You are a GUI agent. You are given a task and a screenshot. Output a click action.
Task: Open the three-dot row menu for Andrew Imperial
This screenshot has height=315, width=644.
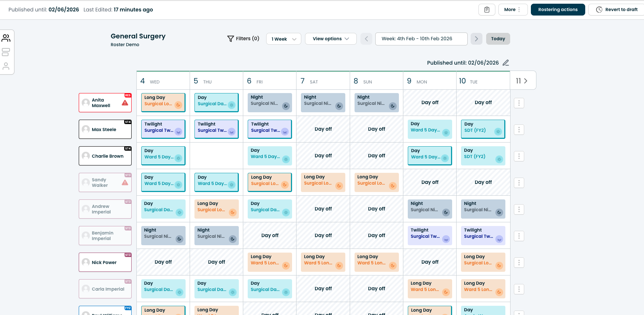point(519,209)
